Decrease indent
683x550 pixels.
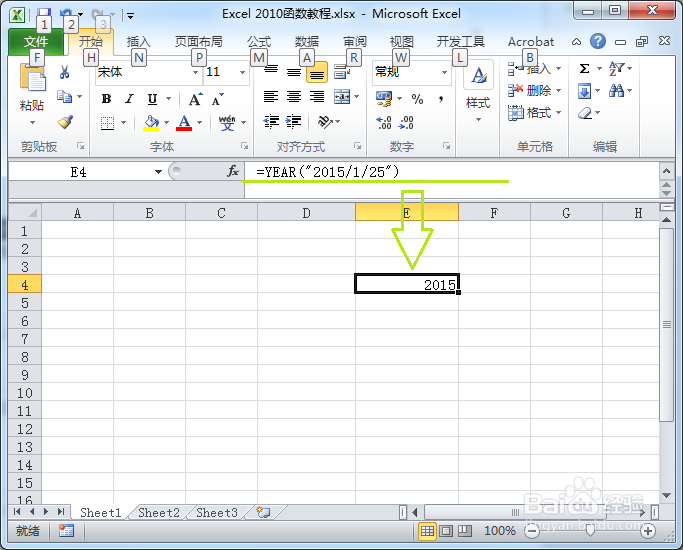[271, 121]
